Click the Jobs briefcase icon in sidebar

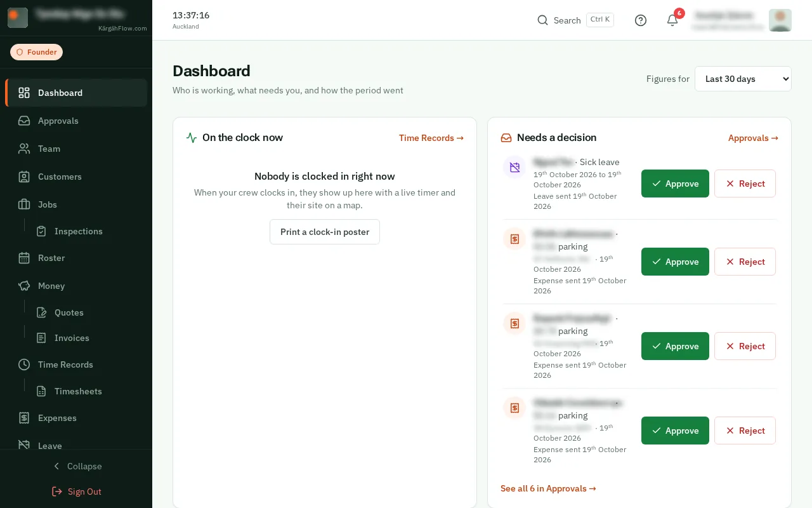click(24, 204)
